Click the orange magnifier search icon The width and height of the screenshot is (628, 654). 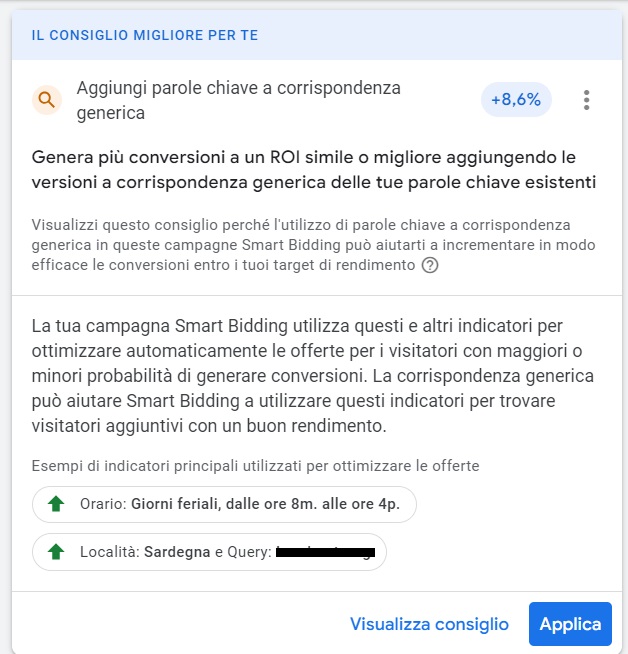tap(46, 100)
